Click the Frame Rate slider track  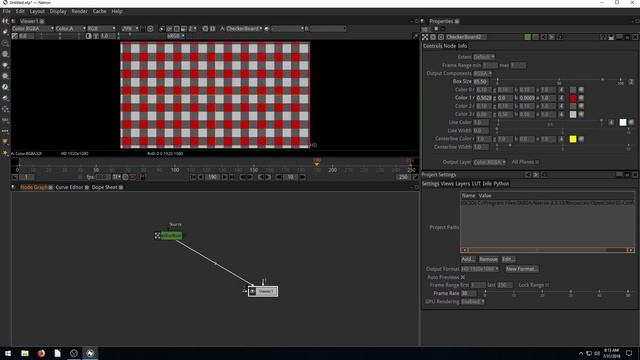556,292
